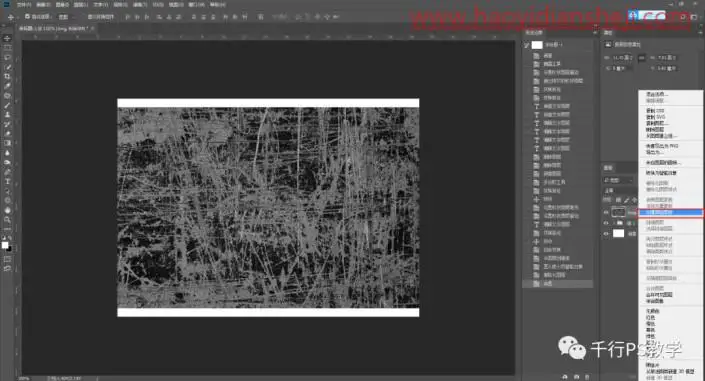Image resolution: width=705 pixels, height=381 pixels.
Task: Click the height H field in Properties
Action: pyautogui.click(x=667, y=58)
